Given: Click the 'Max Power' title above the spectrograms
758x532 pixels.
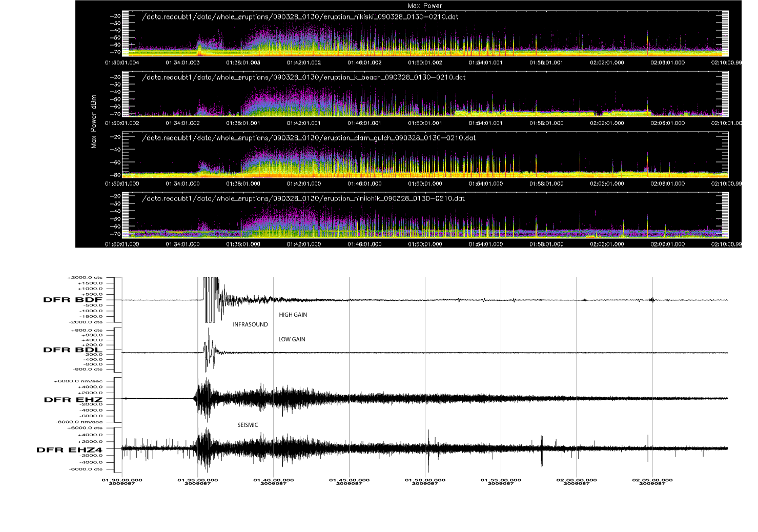Looking at the screenshot, I should point(425,6).
